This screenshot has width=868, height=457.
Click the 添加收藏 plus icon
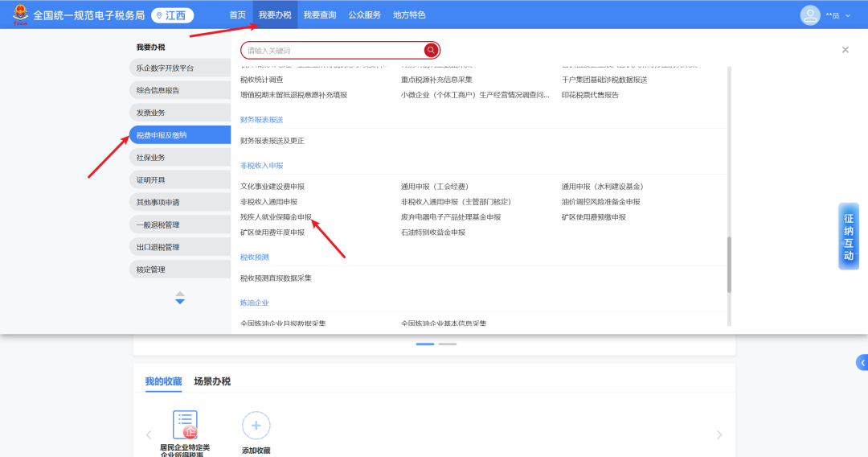click(256, 426)
